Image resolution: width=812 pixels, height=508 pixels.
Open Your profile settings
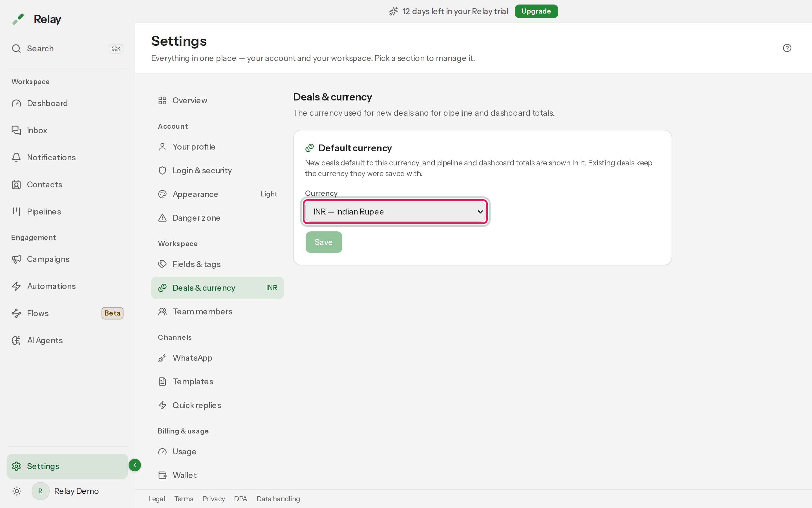(217, 147)
